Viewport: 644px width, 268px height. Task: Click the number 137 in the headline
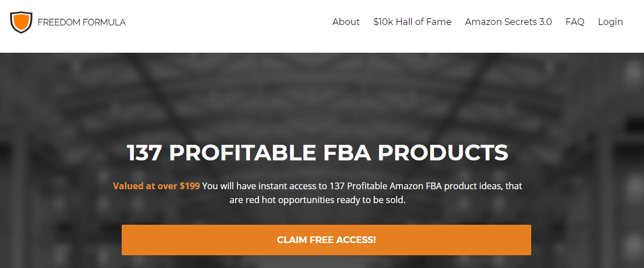coord(144,153)
